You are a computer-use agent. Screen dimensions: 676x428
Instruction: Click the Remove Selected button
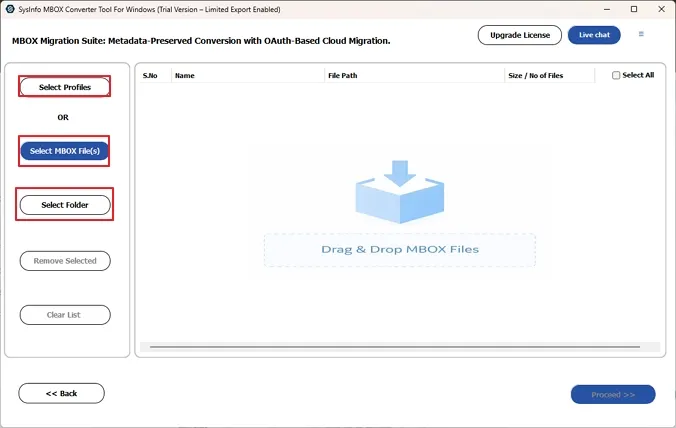[65, 261]
